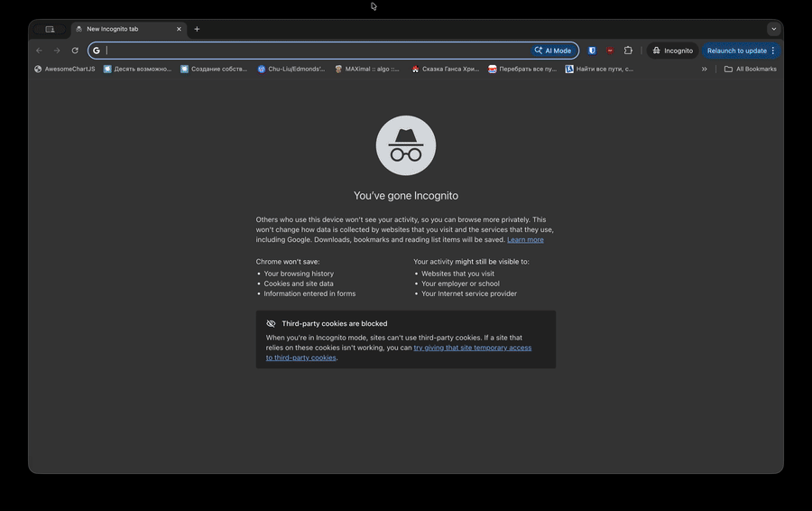Screen dimensions: 812x511
Task: Open the AwesomeChartJS bookmark
Action: 65,69
